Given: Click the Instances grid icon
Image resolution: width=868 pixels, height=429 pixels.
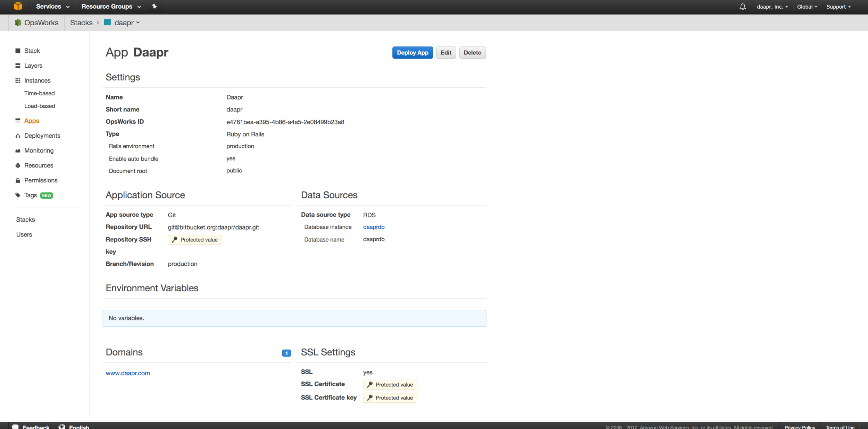Looking at the screenshot, I should click(18, 80).
